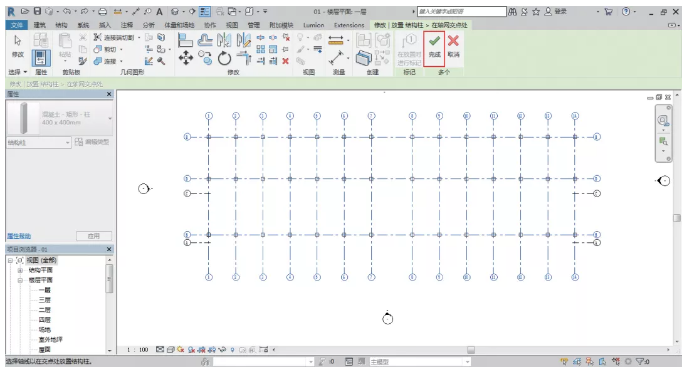Select the Rotate tool (circular arrow)
Viewport: 690px width, 370px height.
(x=224, y=58)
